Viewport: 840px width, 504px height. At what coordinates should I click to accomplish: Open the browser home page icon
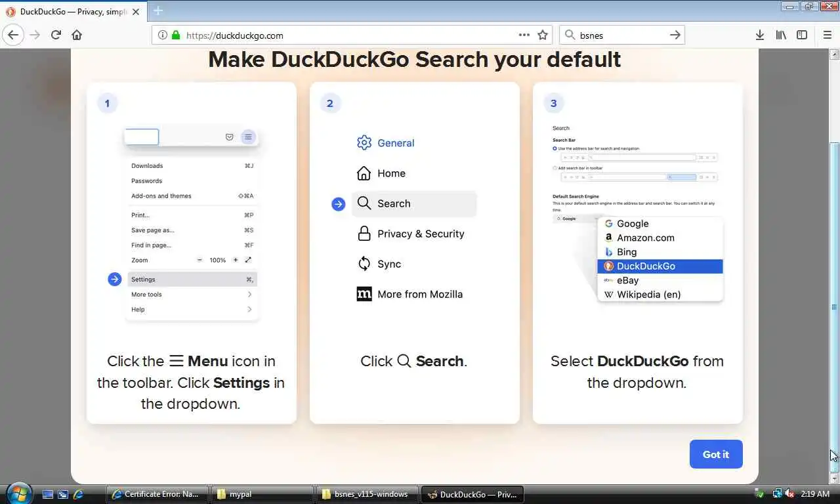tap(77, 35)
